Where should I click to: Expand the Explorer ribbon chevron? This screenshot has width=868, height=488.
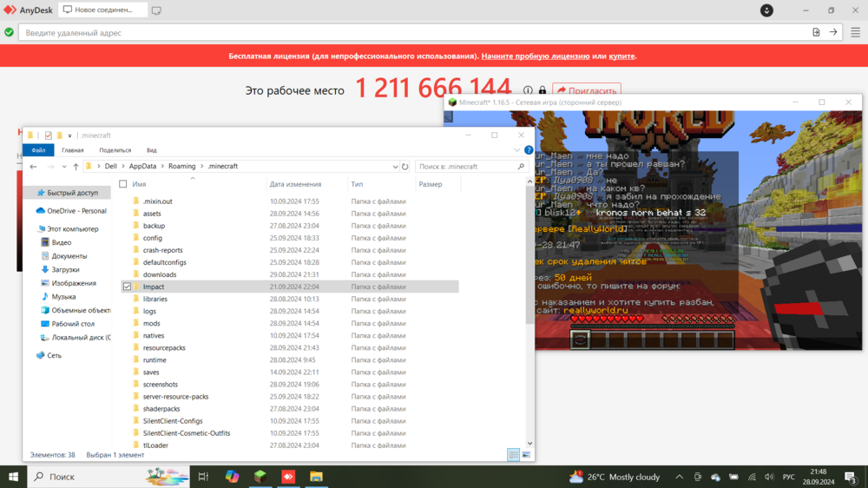pos(516,150)
